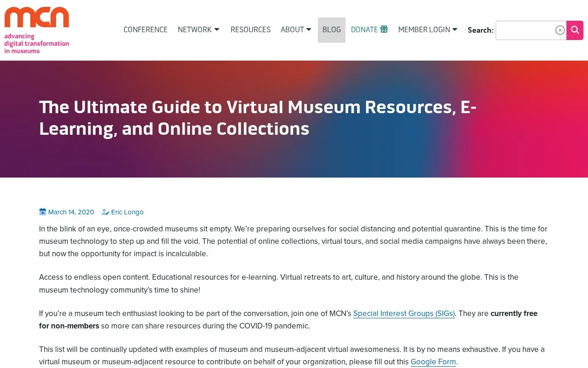Open the Special Interest Groups (SIGs) link
Screen dimensions: 588x368
(404, 314)
